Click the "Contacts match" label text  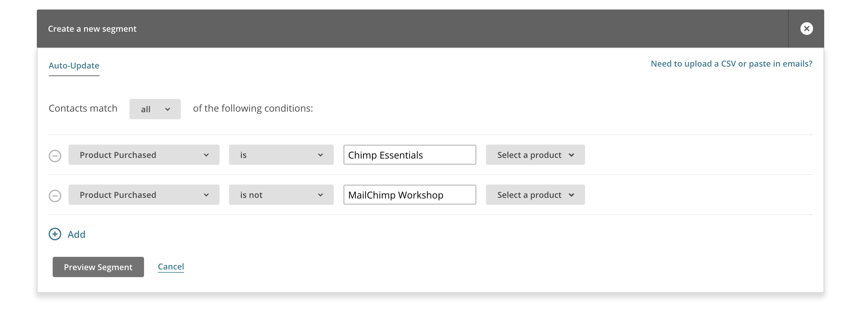pos(83,108)
